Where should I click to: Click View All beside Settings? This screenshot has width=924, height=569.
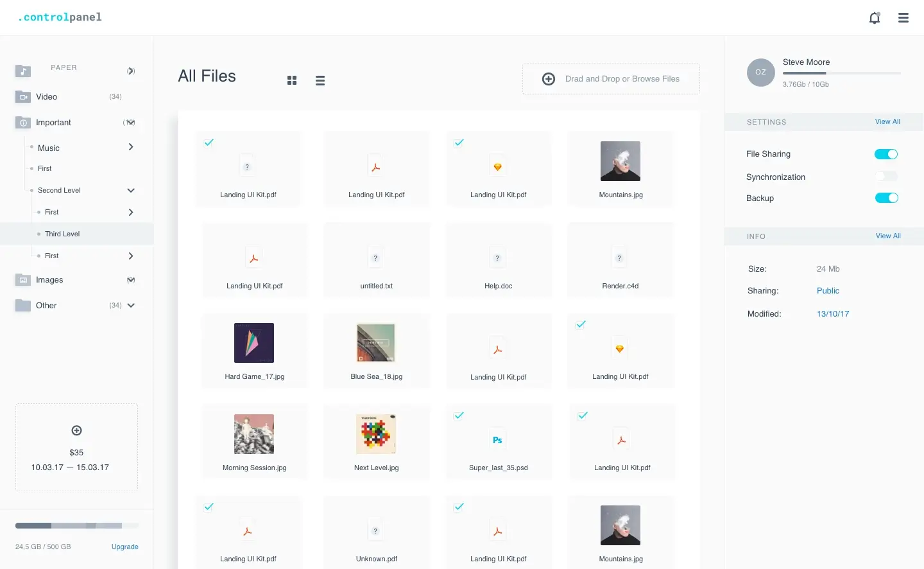887,121
